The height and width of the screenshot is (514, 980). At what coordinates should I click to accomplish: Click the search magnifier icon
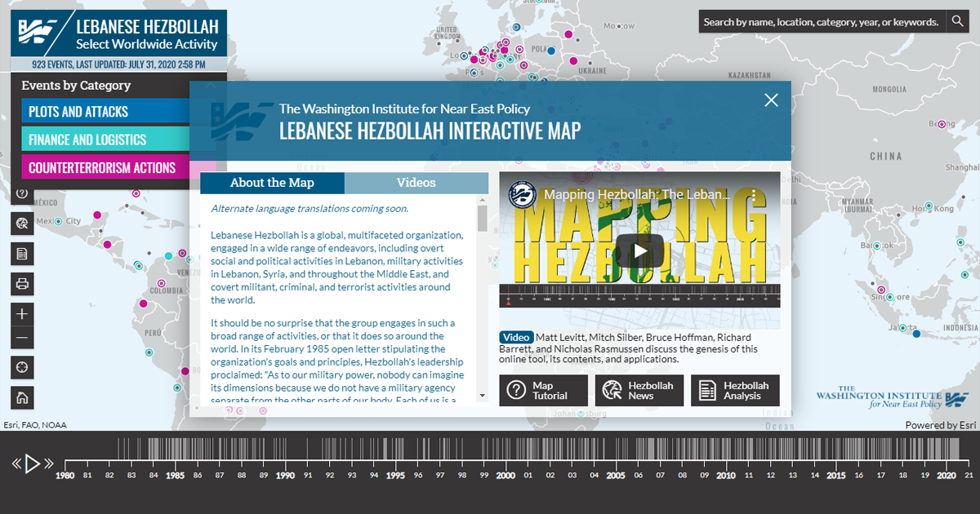(x=957, y=22)
